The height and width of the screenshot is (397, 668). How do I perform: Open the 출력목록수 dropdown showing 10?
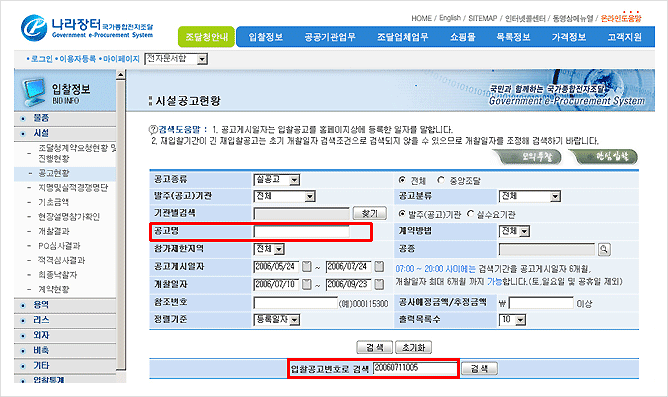coord(512,320)
